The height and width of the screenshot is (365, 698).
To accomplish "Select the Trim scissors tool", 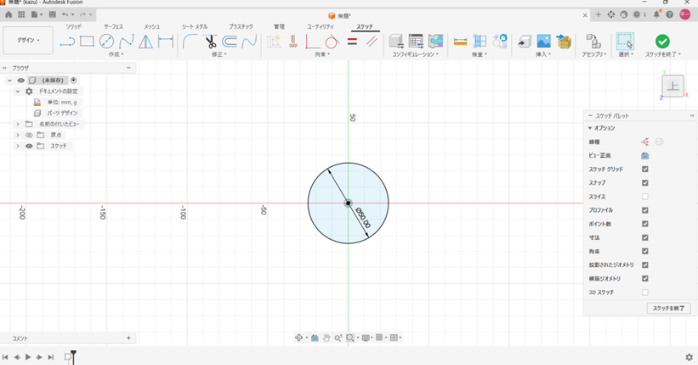I will pos(210,42).
